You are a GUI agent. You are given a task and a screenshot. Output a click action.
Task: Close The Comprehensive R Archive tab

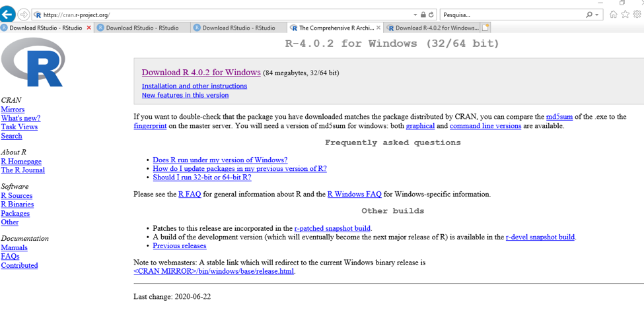[378, 28]
